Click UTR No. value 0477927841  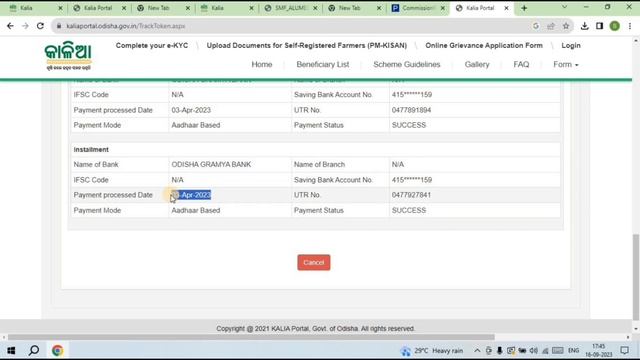coord(411,195)
